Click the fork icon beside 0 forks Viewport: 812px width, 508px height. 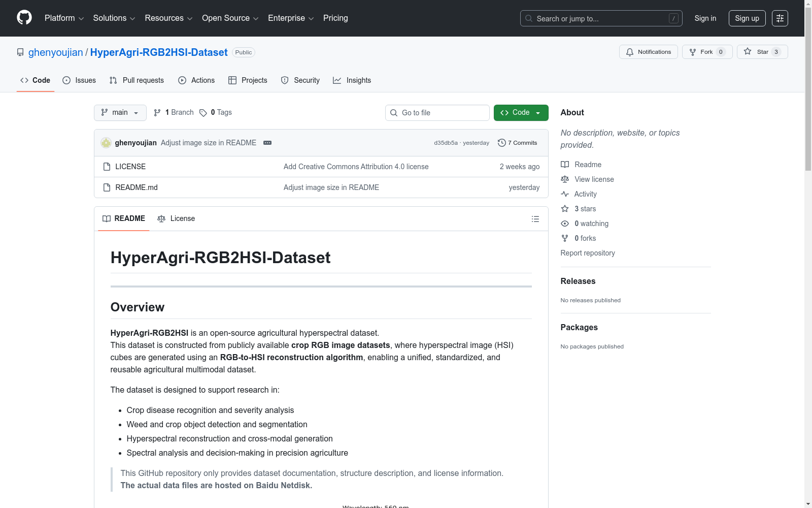pos(565,238)
